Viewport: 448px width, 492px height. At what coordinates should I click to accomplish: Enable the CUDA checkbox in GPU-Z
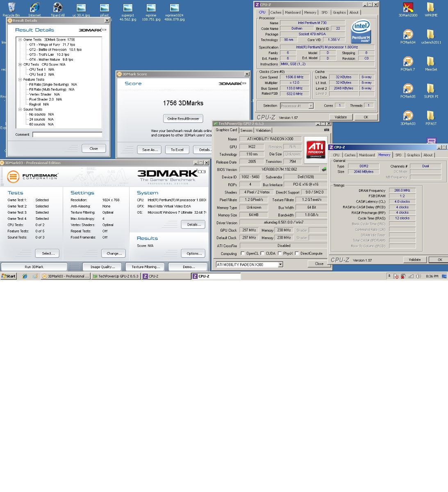[262, 253]
